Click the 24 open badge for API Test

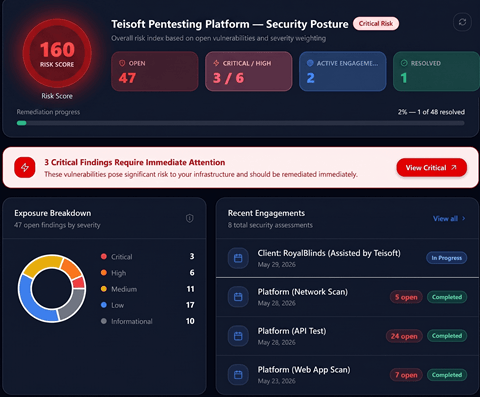(x=404, y=336)
